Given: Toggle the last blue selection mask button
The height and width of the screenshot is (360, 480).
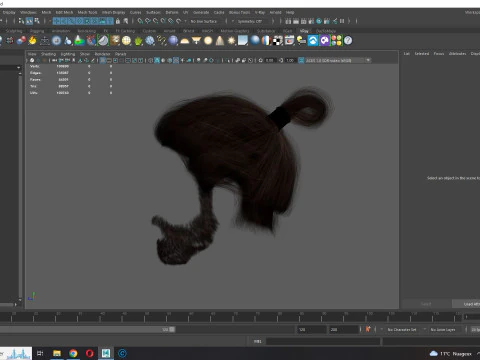Looking at the screenshot, I should pyautogui.click(x=110, y=21).
